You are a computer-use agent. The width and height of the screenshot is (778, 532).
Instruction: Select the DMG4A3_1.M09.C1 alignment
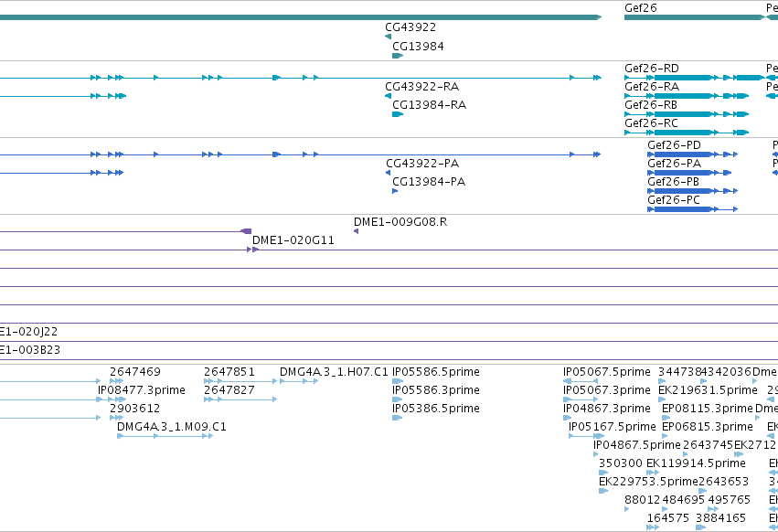click(165, 436)
